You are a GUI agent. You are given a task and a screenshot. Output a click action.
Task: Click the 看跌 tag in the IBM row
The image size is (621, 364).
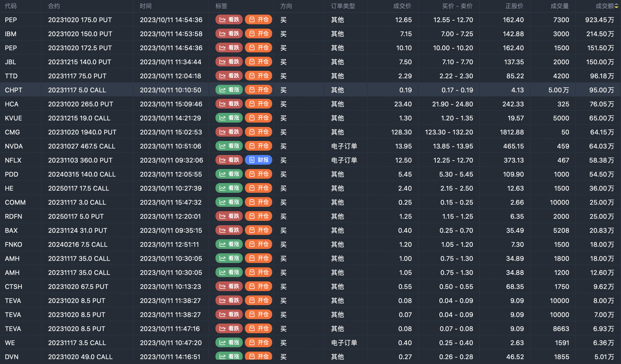pos(229,34)
